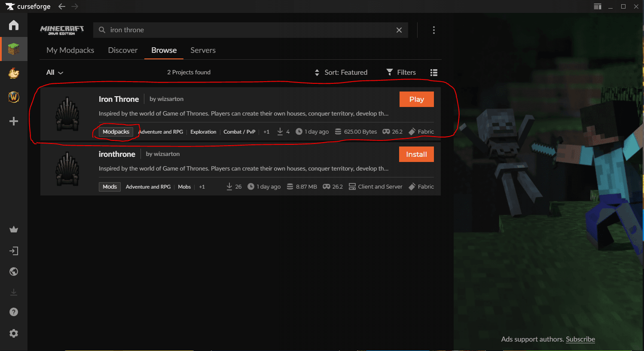Switch to Servers tab
644x351 pixels.
(203, 50)
